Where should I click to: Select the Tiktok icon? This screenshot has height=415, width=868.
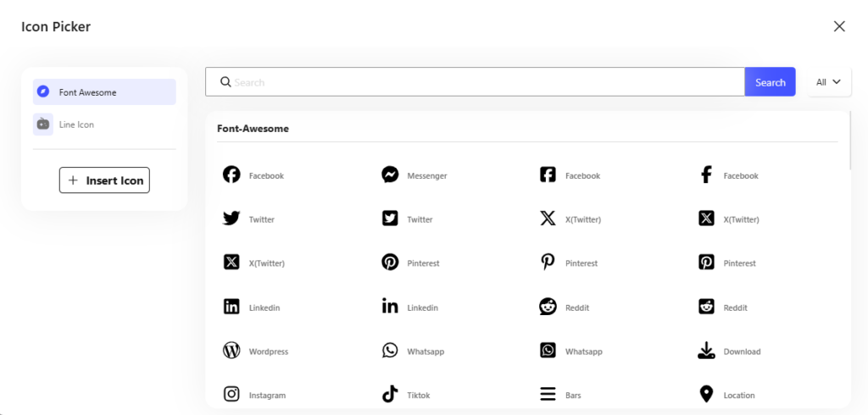[390, 394]
